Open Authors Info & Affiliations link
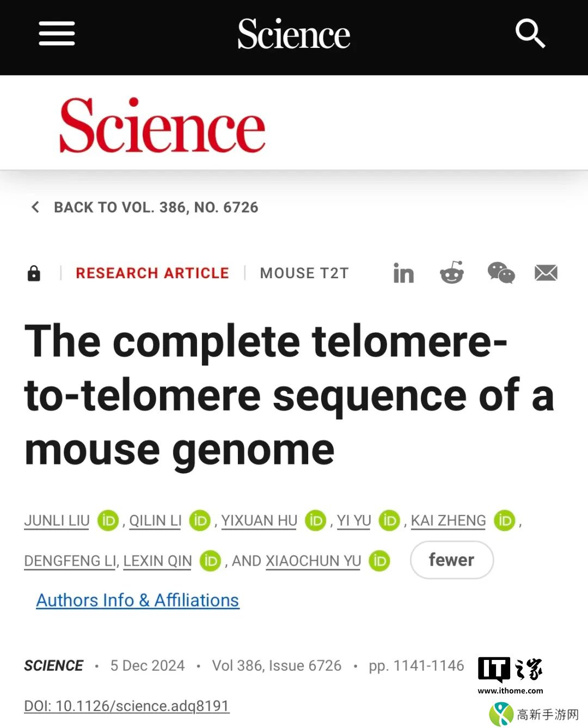 coord(138,600)
